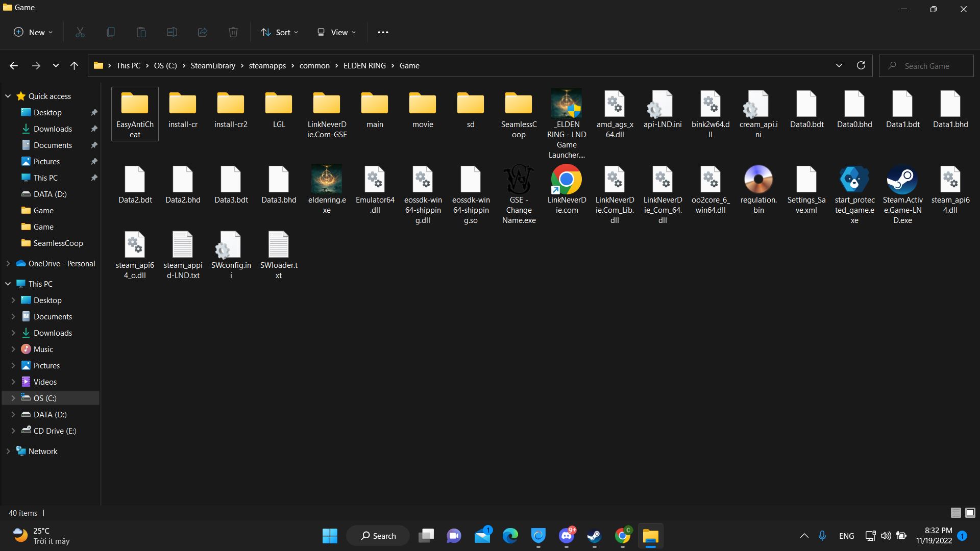Image resolution: width=980 pixels, height=551 pixels.
Task: Refresh the Game folder view
Action: [861, 66]
